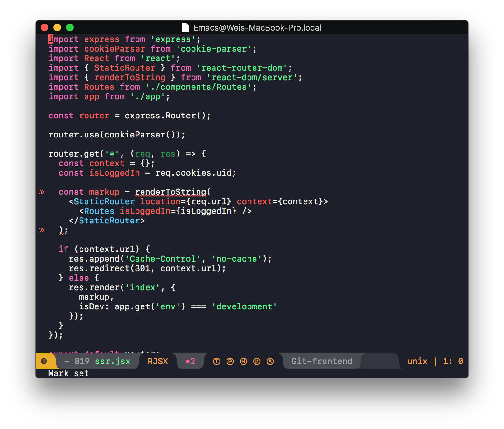This screenshot has width=504, height=429.
Task: Click 'router.use(cookieParser());' line
Action: click(x=117, y=135)
